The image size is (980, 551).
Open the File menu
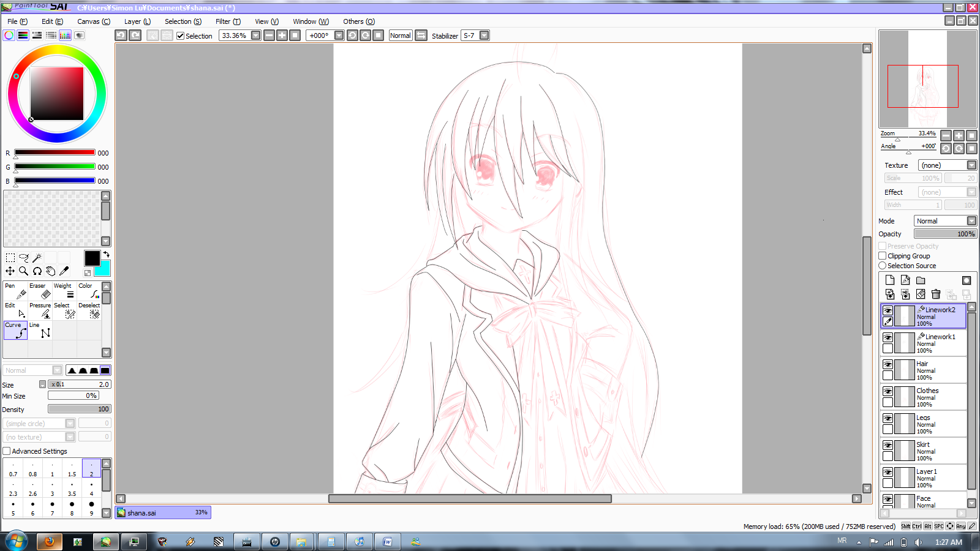point(17,21)
